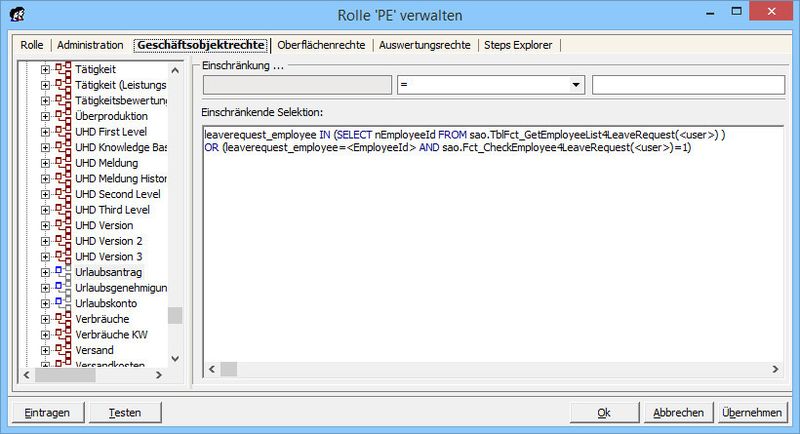Switch to the Administration tab
The height and width of the screenshot is (434, 800).
90,45
